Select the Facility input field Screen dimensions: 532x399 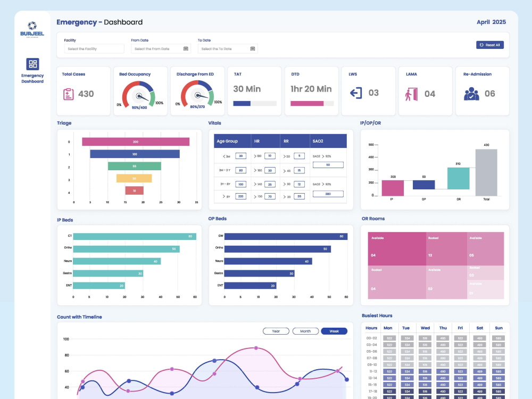[94, 48]
